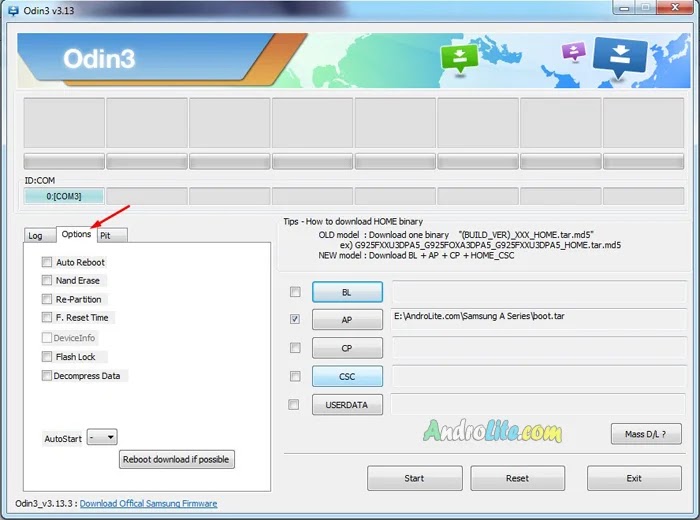Open the Pit tab
Image resolution: width=700 pixels, height=520 pixels.
112,236
